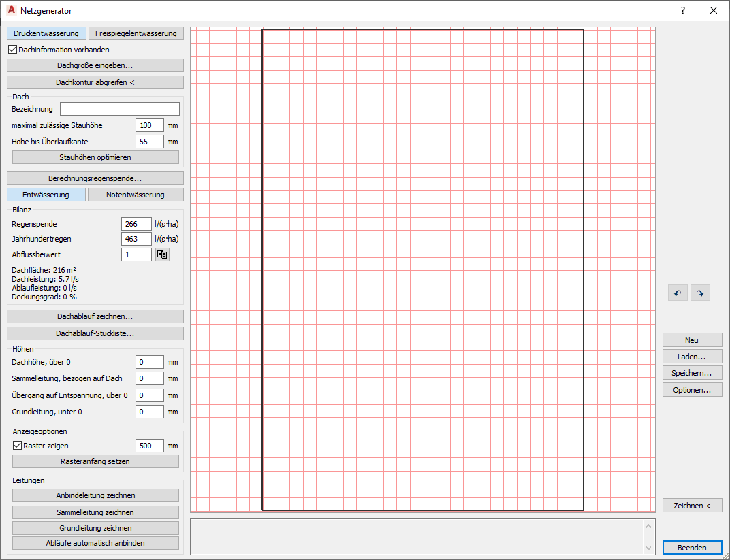Click the message box scroll up arrow
The height and width of the screenshot is (560, 730).
(x=648, y=525)
